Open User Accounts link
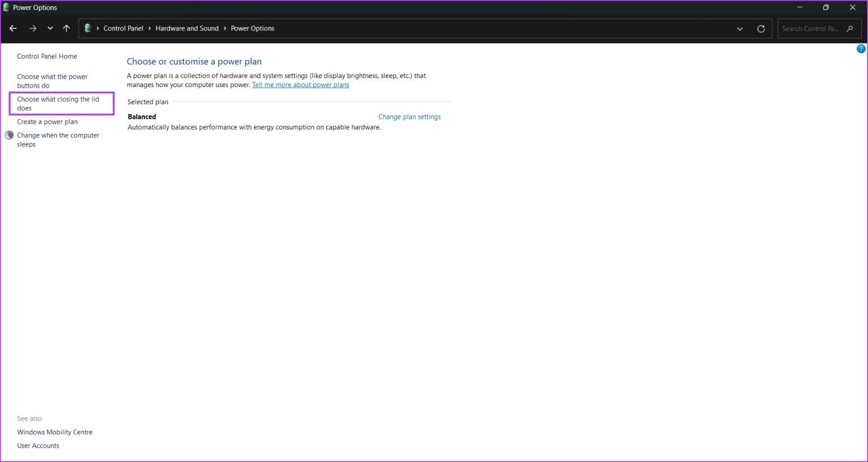 38,446
